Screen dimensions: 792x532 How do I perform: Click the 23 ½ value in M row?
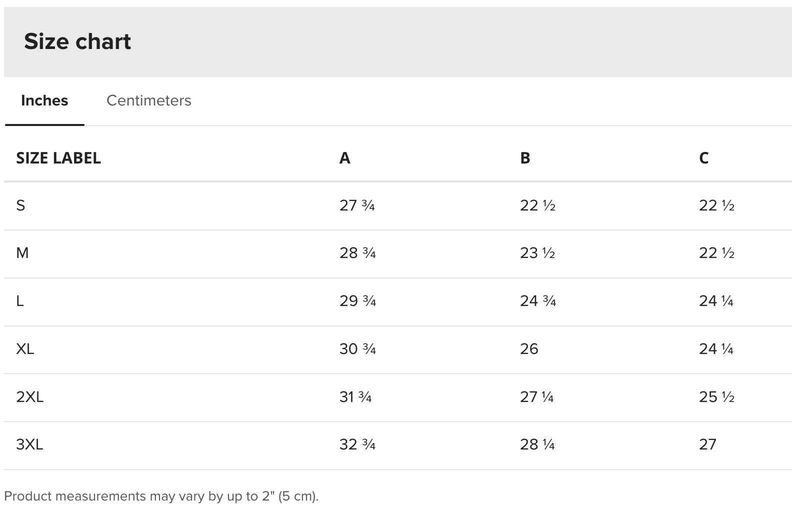pos(537,253)
